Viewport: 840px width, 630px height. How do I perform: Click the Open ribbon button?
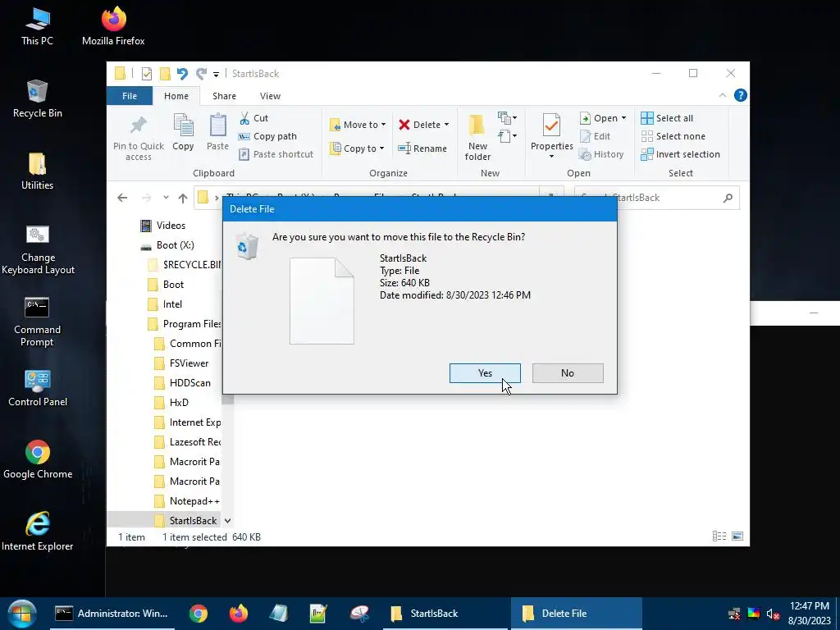click(598, 118)
